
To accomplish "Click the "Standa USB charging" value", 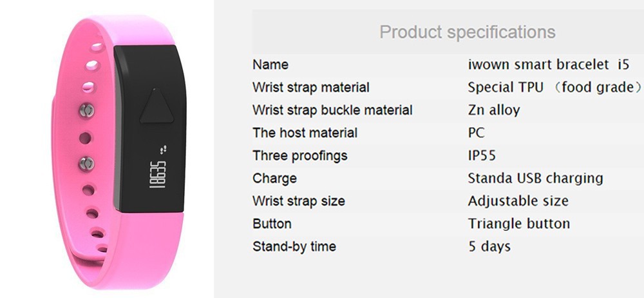I will click(x=535, y=178).
